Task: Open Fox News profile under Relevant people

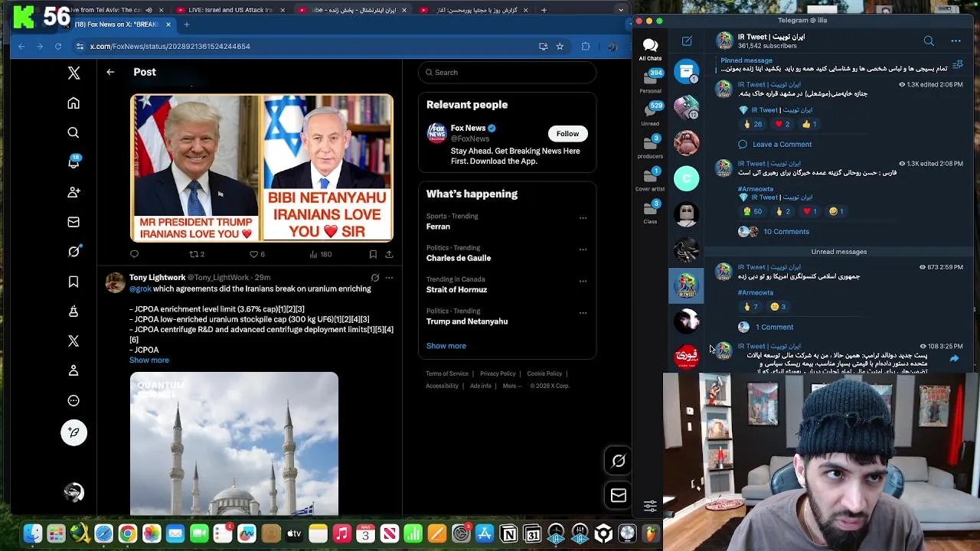Action: [468, 128]
